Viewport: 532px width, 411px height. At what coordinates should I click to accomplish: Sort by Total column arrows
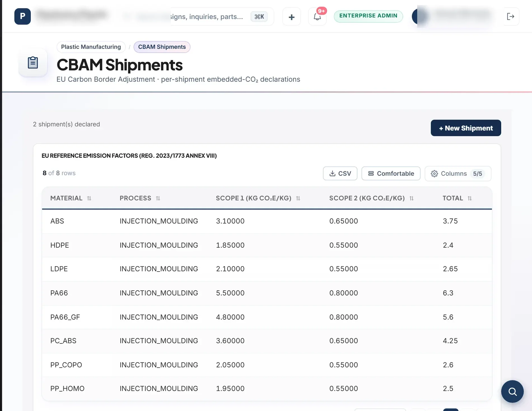470,198
